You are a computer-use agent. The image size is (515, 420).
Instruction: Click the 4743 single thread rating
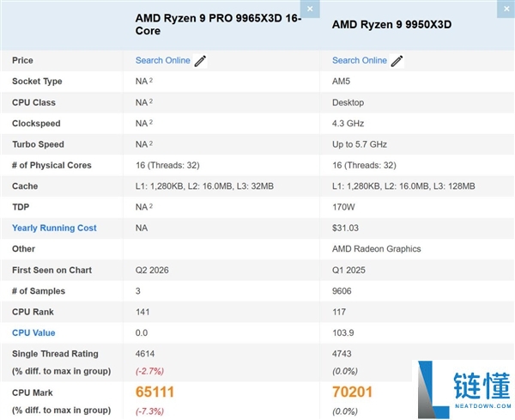coord(342,354)
